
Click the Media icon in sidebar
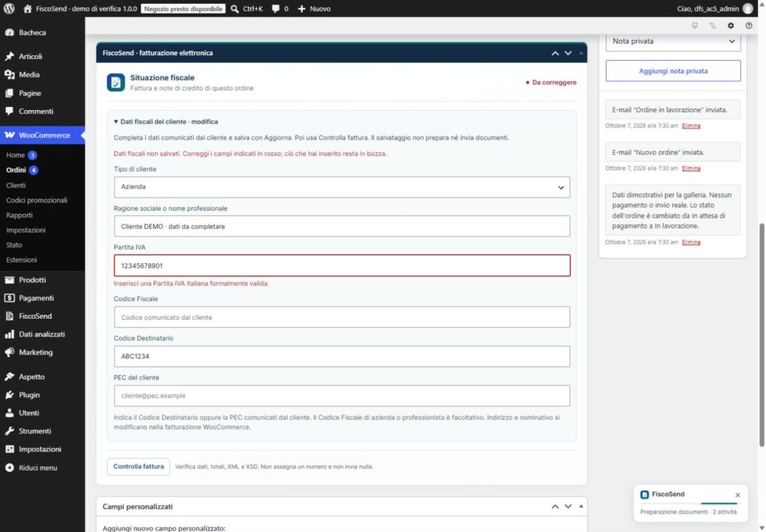[x=9, y=75]
